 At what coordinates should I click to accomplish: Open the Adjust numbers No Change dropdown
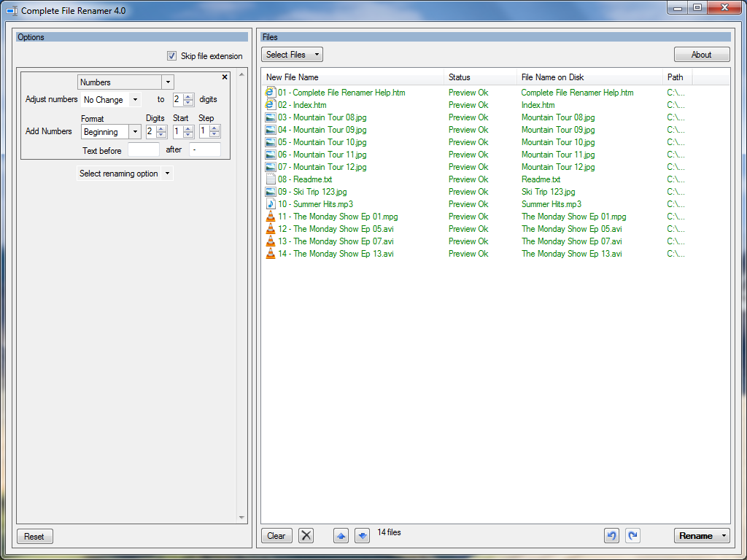click(x=135, y=99)
